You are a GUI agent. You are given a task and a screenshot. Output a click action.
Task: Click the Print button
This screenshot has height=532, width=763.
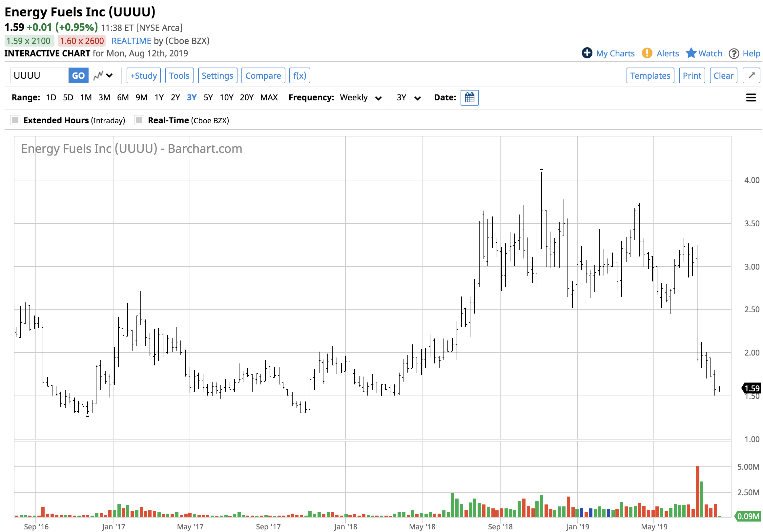pyautogui.click(x=692, y=75)
